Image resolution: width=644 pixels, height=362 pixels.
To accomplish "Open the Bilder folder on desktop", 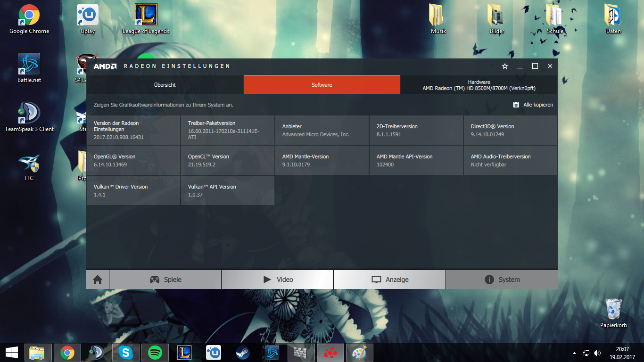I will tap(497, 19).
